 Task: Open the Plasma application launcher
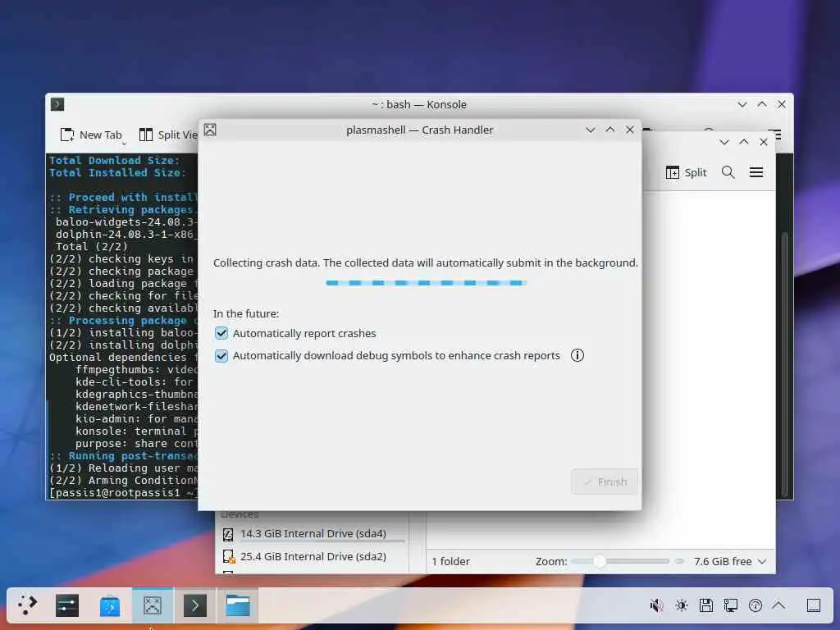point(27,605)
